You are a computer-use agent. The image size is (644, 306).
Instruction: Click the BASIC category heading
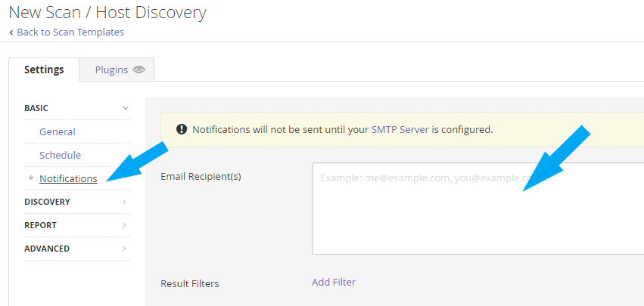point(36,108)
